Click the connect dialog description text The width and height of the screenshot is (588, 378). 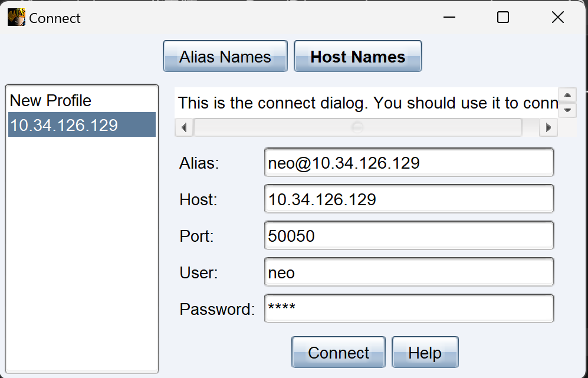[x=367, y=103]
